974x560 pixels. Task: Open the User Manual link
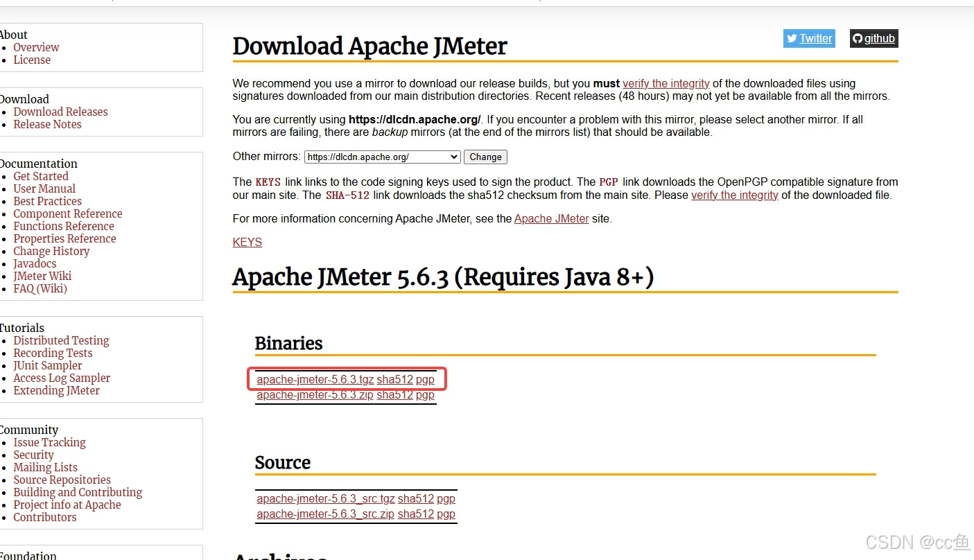tap(44, 189)
